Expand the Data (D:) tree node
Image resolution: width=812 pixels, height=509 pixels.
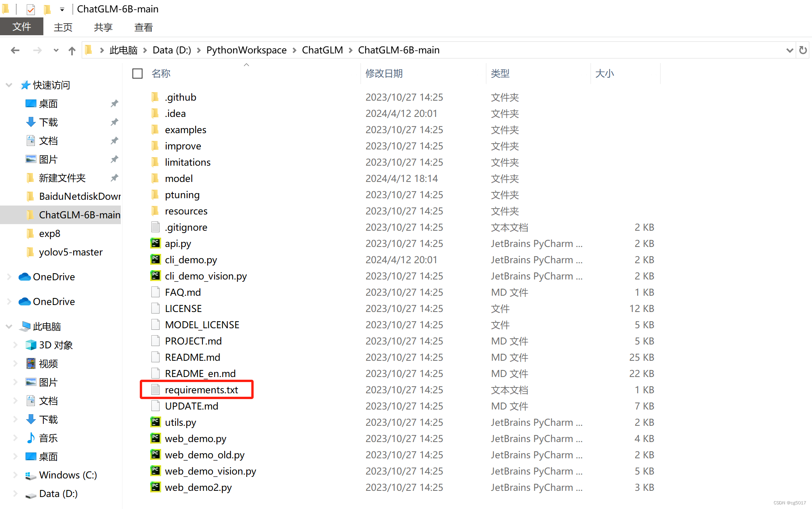click(x=15, y=494)
